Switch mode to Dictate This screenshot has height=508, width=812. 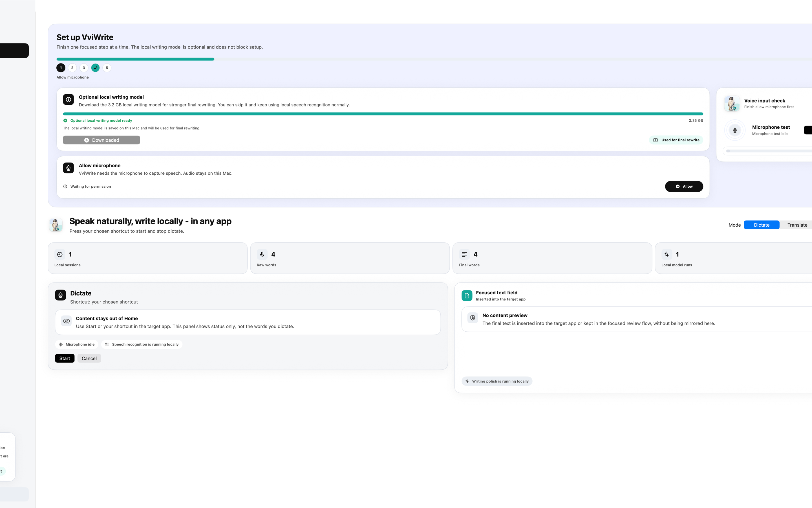coord(762,225)
